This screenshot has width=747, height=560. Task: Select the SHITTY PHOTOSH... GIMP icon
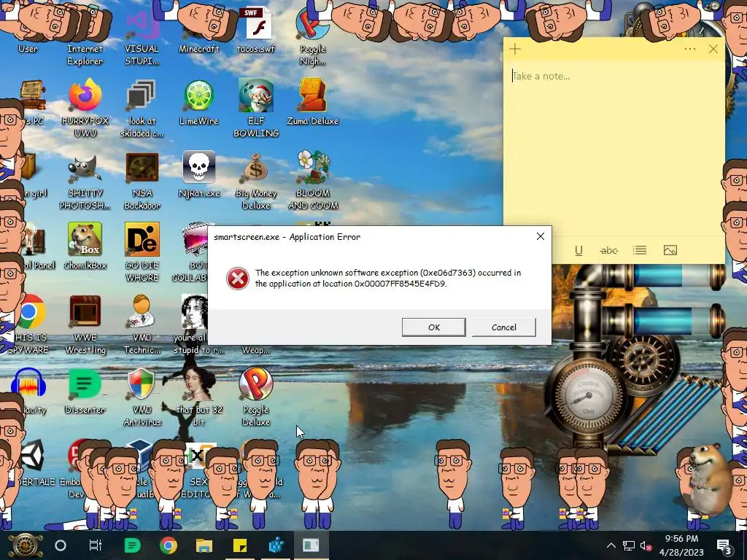[x=85, y=181]
